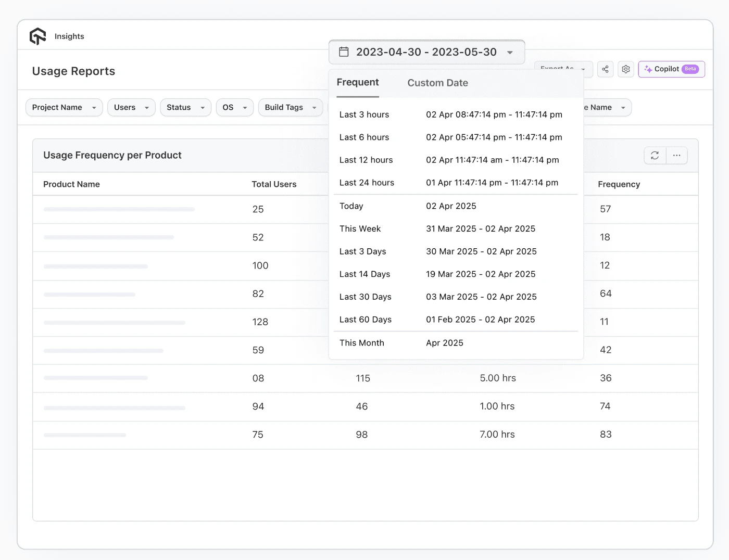Click the settings gear icon
729x560 pixels.
pyautogui.click(x=625, y=69)
